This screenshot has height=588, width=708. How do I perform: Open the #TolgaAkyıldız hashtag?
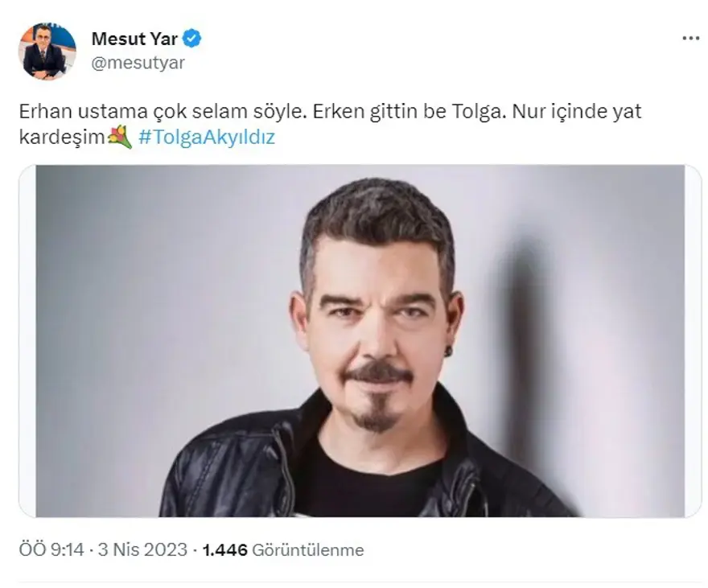click(206, 138)
